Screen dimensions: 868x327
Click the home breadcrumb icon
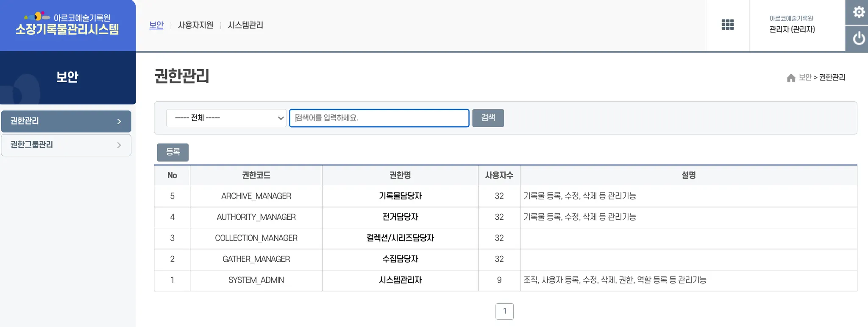point(790,78)
